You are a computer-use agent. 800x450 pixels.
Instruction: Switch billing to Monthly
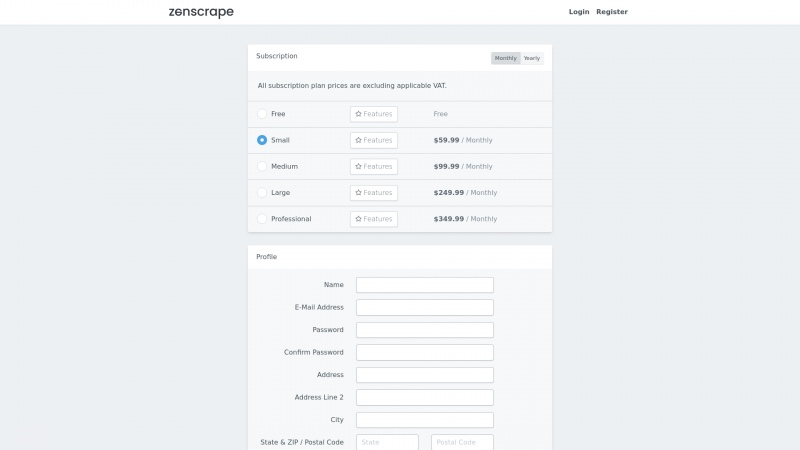(x=506, y=58)
